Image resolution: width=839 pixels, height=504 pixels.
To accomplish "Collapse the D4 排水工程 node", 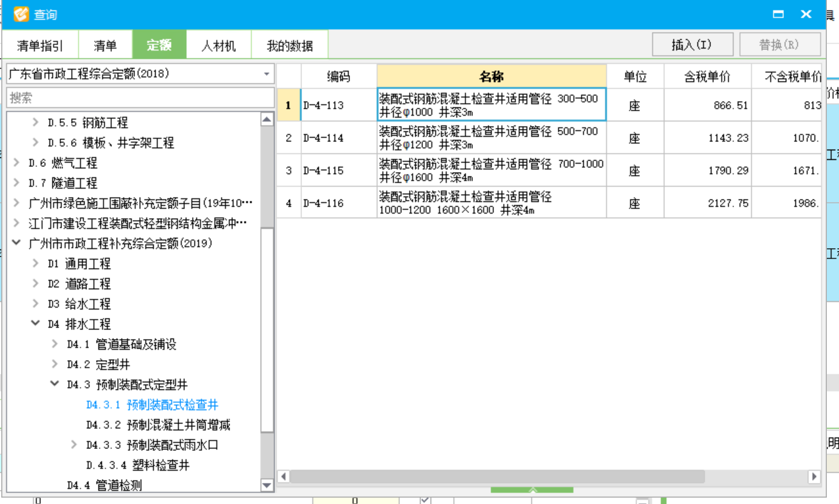I will tap(35, 324).
